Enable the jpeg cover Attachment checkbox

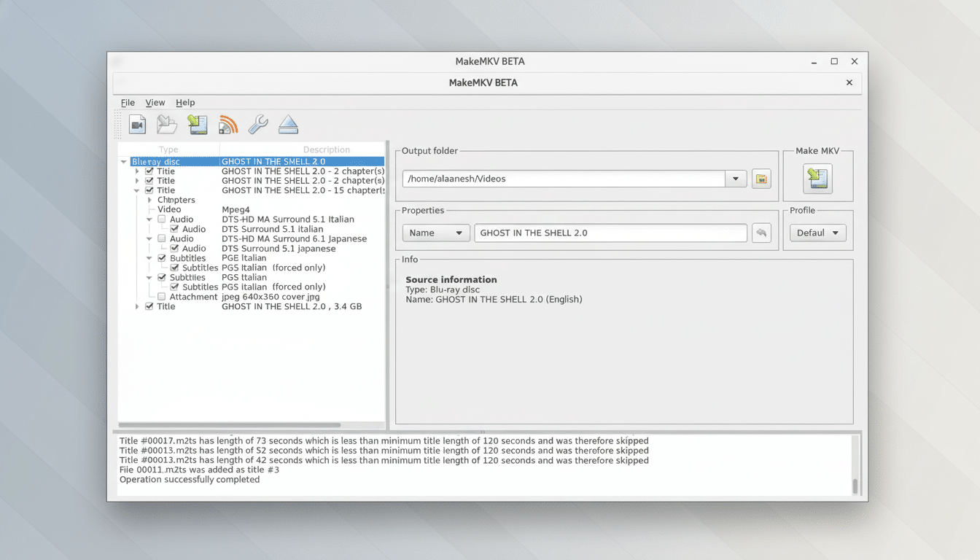click(162, 297)
